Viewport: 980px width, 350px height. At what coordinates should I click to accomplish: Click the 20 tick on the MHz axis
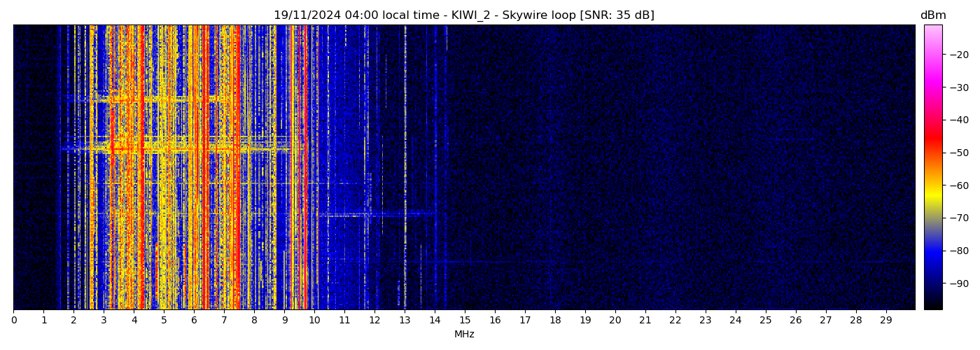(615, 320)
